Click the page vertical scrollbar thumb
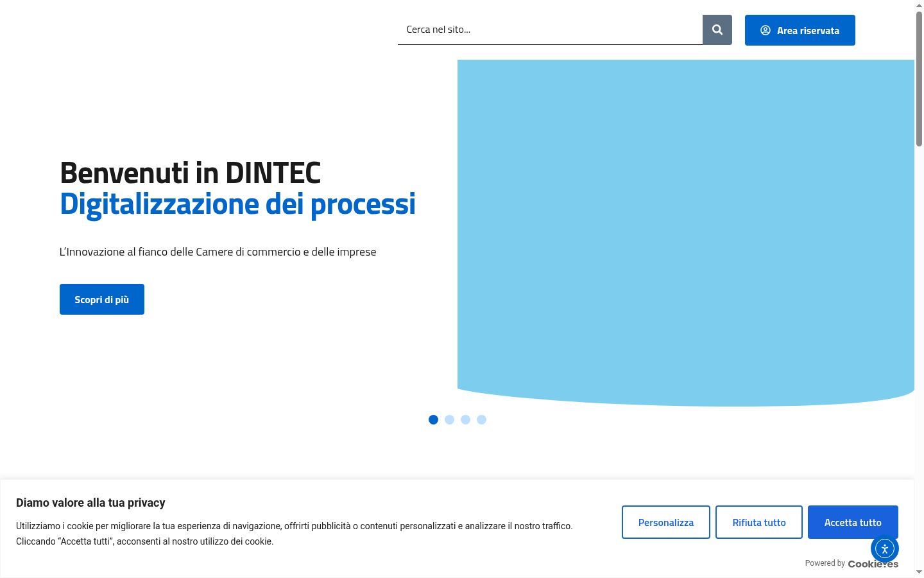The image size is (924, 578). pyautogui.click(x=919, y=78)
